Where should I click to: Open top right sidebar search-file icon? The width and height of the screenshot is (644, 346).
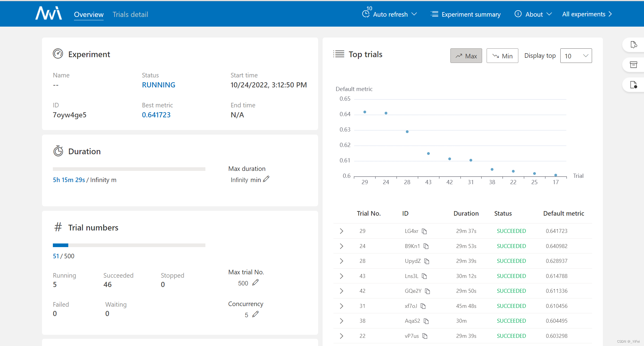tap(634, 45)
